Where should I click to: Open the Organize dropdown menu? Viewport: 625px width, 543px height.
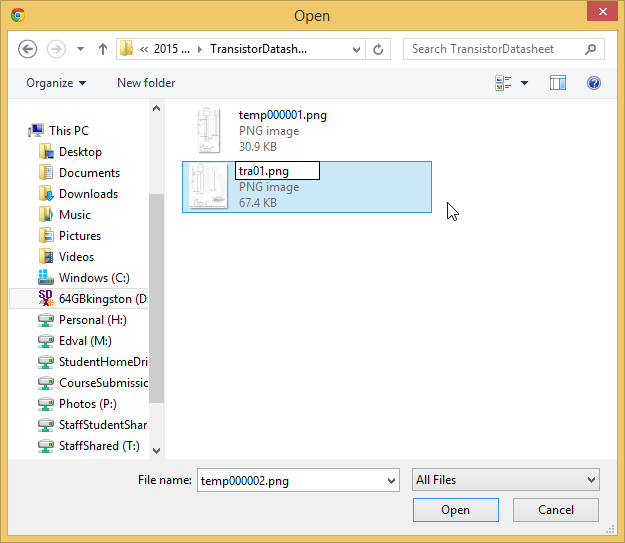[56, 83]
